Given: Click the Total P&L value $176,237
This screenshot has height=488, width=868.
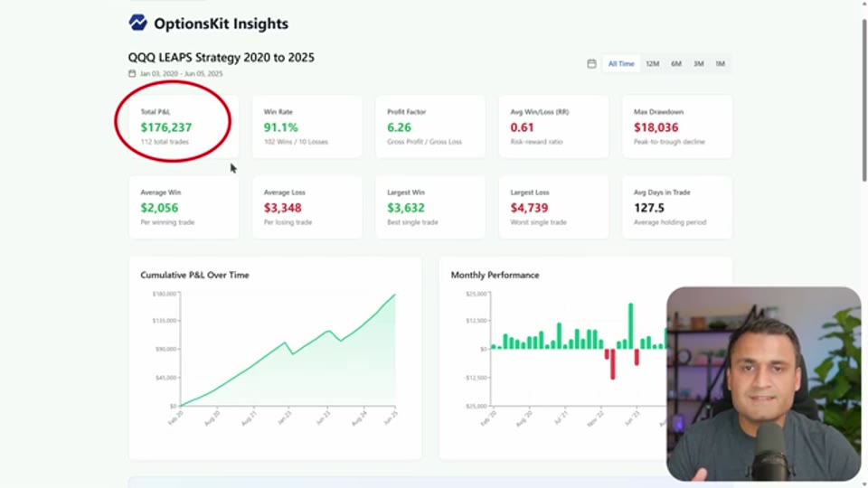Looking at the screenshot, I should [x=166, y=127].
